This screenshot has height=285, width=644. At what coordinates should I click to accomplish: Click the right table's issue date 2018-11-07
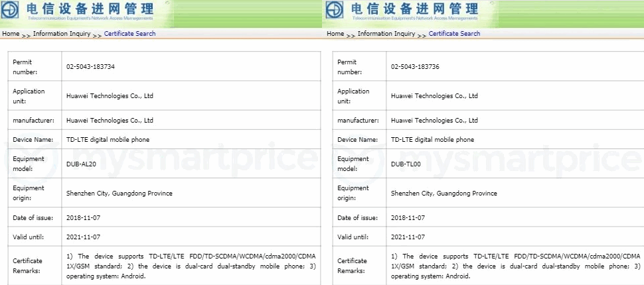(408, 218)
